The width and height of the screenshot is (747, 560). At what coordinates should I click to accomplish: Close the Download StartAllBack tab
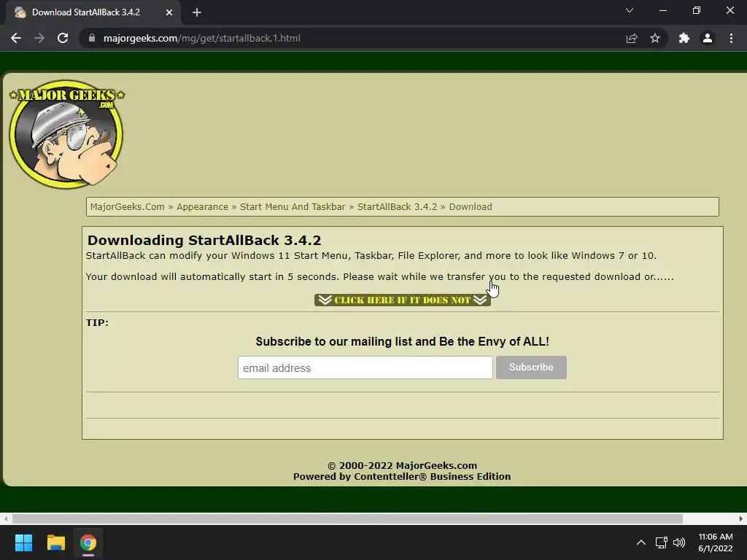coord(169,12)
